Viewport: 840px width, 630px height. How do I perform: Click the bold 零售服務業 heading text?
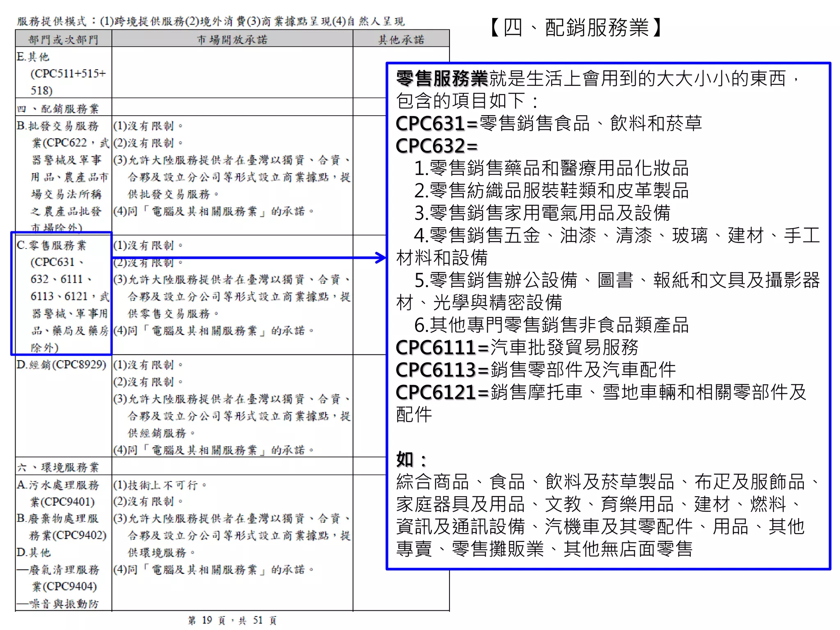point(442,78)
